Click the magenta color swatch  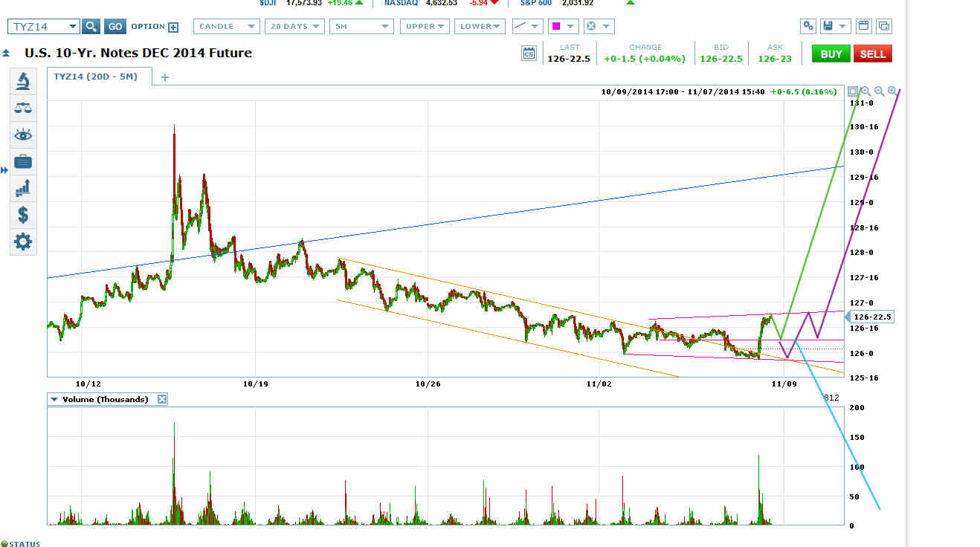(555, 27)
